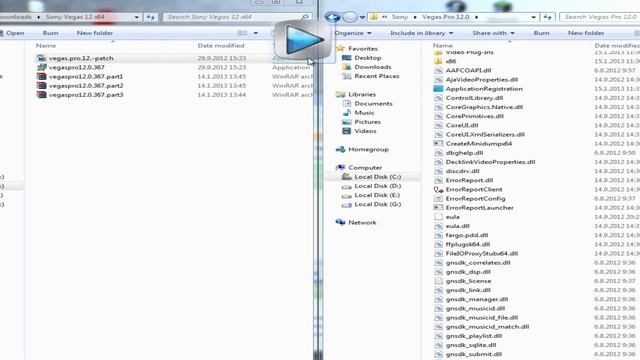The height and width of the screenshot is (360, 640).
Task: Select Local Disk (G:)
Action: tap(378, 204)
